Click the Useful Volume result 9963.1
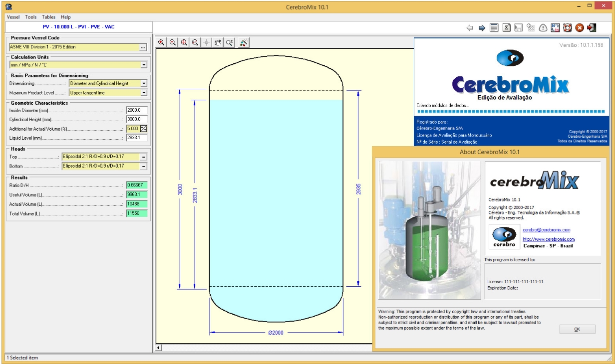 point(137,194)
